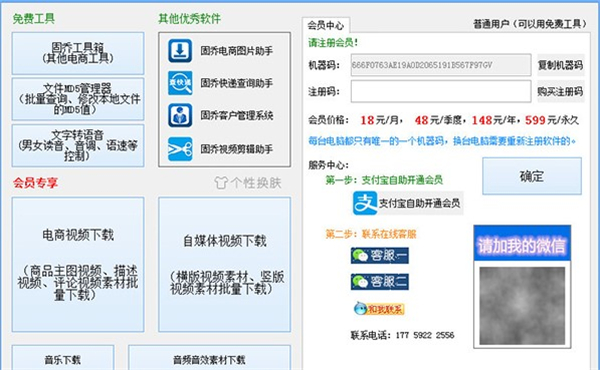Click the 599元/永久 price text
Screen dimensions: 600x370
pos(552,120)
